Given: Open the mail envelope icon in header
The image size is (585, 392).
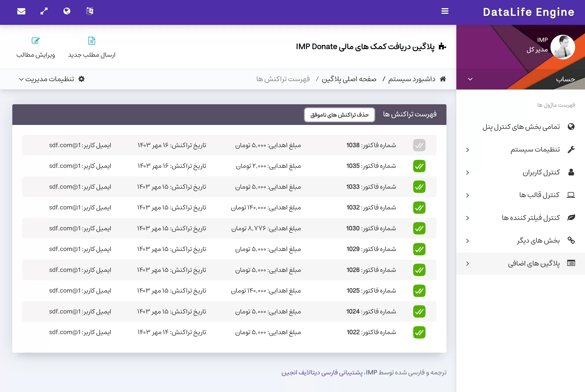Looking at the screenshot, I should [21, 11].
